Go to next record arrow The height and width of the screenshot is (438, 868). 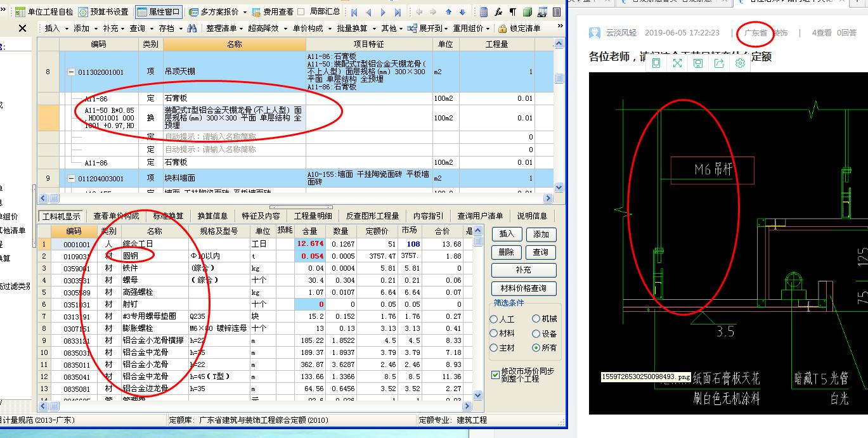pos(384,12)
